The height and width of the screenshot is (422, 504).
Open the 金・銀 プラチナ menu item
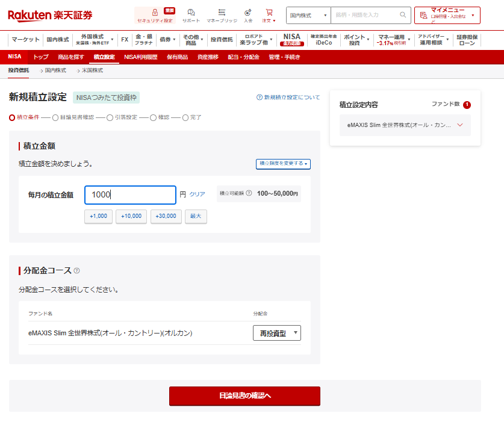tap(144, 40)
